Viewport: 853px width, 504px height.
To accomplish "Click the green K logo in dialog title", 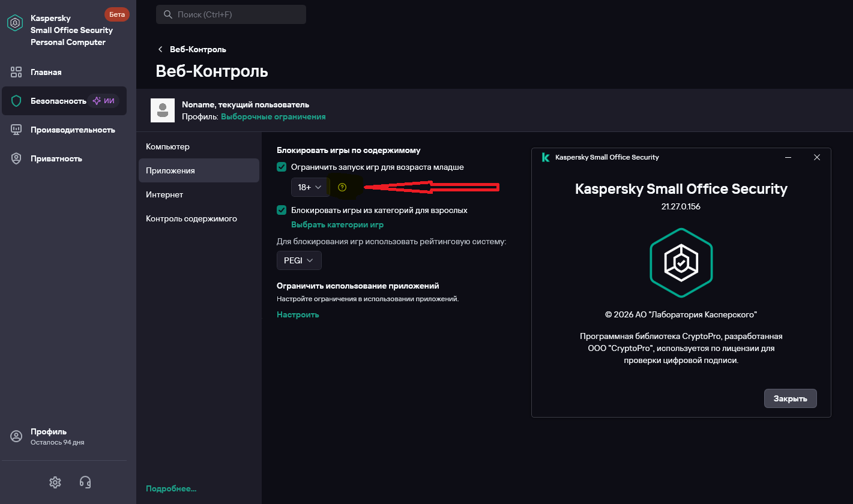I will tap(546, 157).
